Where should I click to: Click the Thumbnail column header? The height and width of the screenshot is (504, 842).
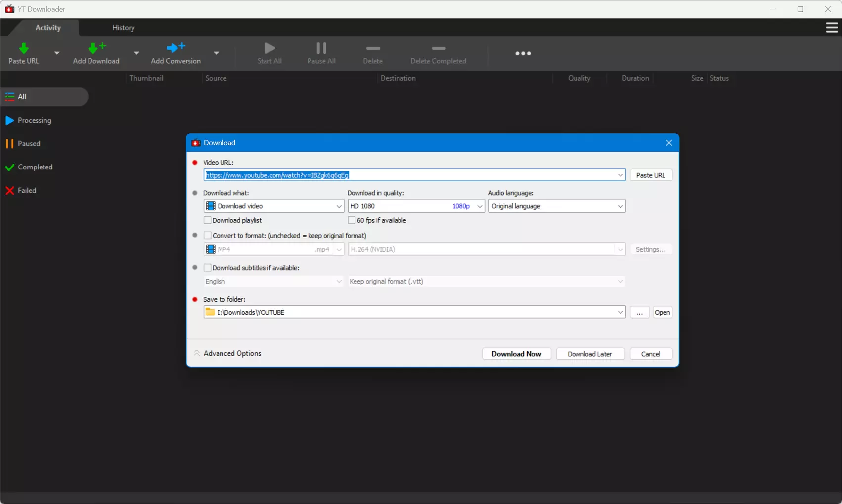pos(146,78)
